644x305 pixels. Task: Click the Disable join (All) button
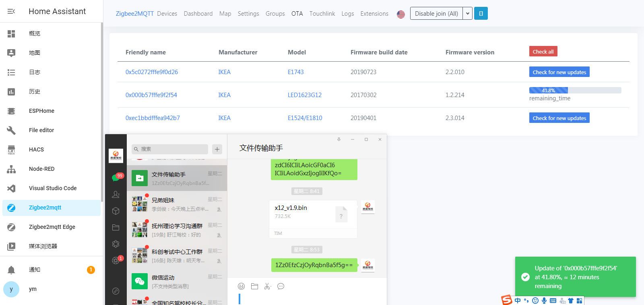[436, 13]
